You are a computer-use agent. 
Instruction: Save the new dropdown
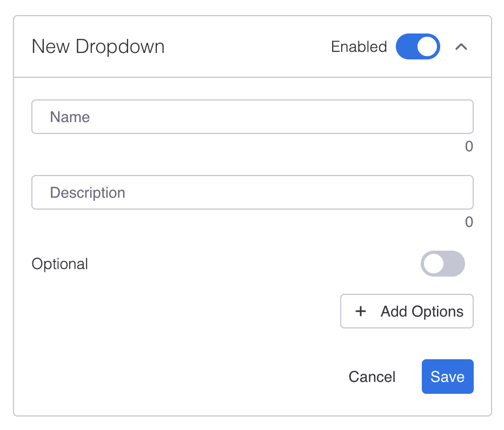click(447, 377)
